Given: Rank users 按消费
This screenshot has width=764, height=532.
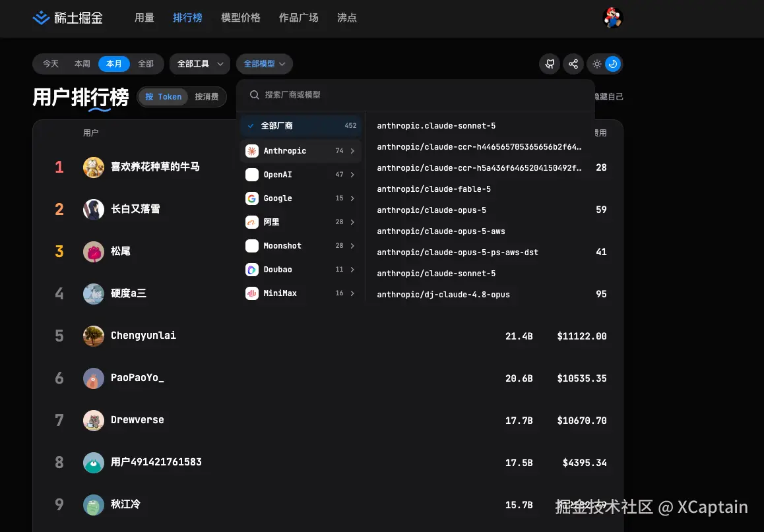Looking at the screenshot, I should (207, 97).
